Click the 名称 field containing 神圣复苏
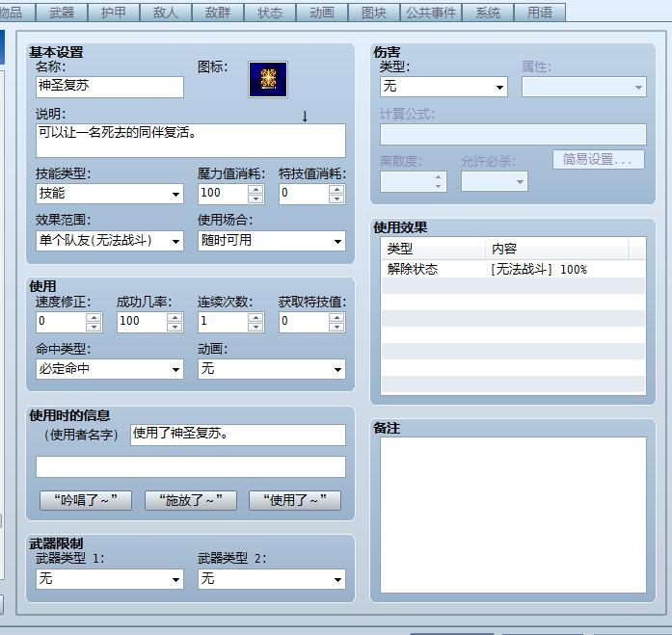This screenshot has width=672, height=635. pyautogui.click(x=110, y=87)
